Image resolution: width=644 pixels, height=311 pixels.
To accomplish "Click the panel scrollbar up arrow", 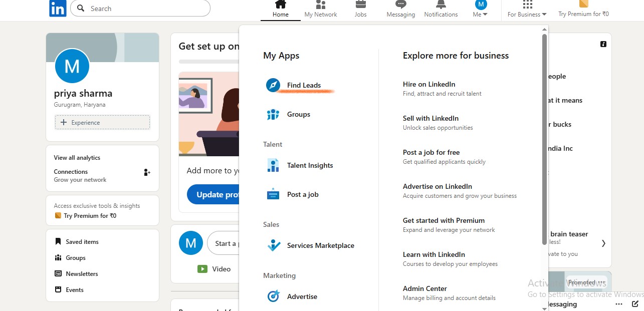I will pos(545,30).
